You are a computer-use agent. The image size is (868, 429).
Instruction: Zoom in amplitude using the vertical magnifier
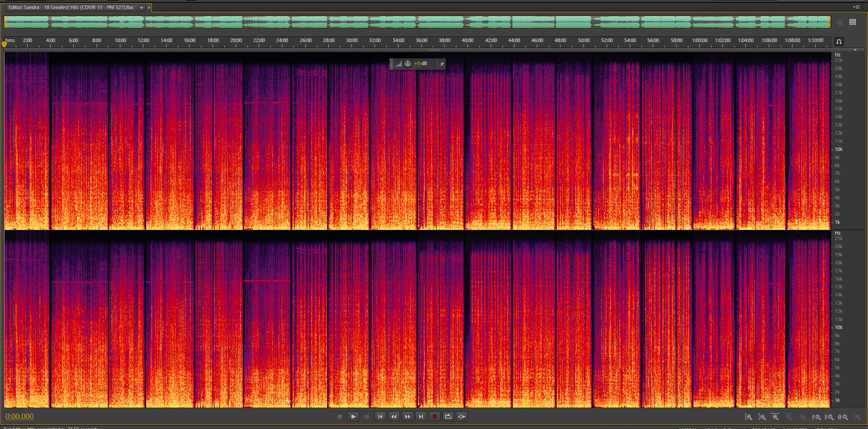click(749, 417)
